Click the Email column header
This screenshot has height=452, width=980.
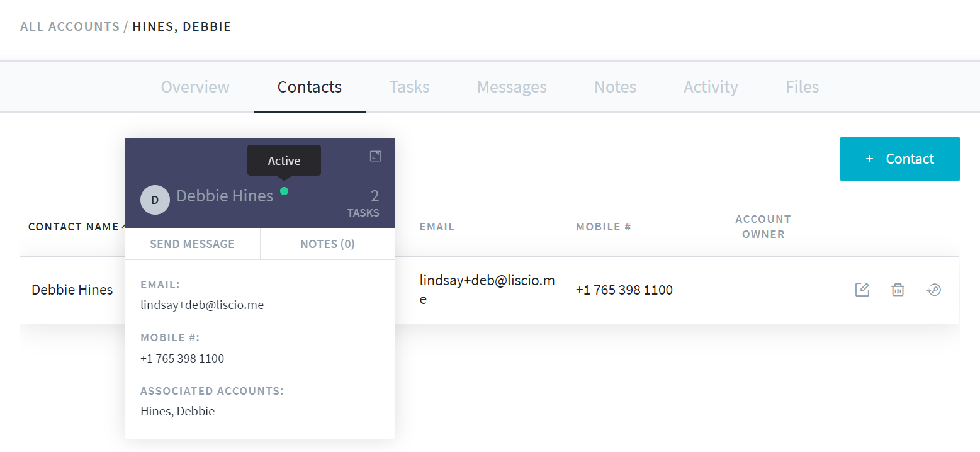tap(437, 227)
